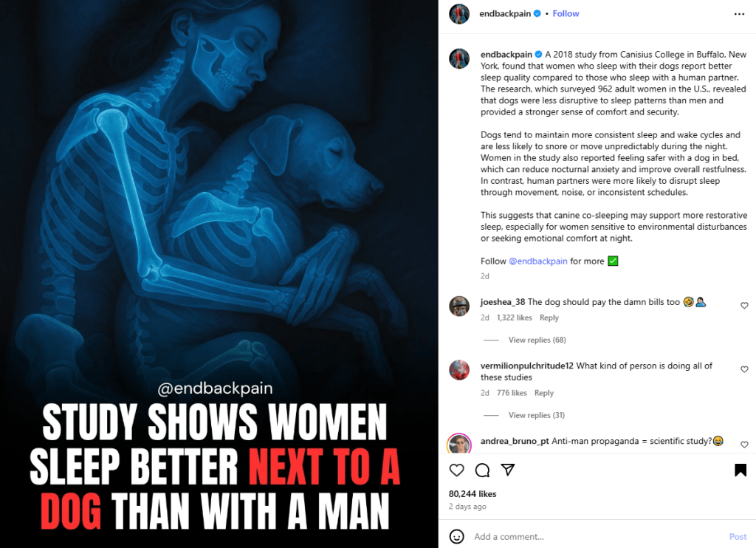Open comments with the speech bubble icon
The image size is (756, 548).
click(482, 470)
